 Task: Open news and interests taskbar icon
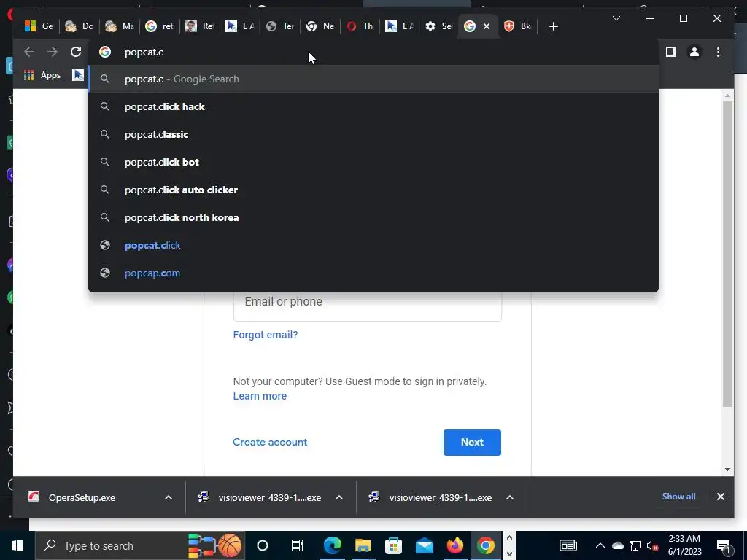(x=568, y=545)
